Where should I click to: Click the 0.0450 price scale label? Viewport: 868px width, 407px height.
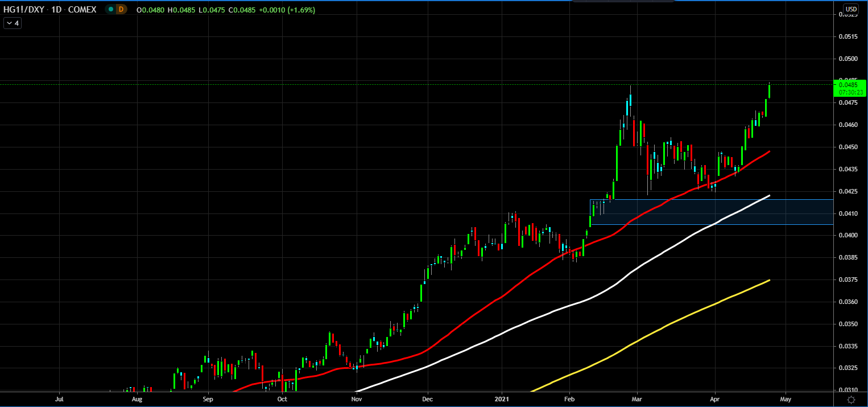(848, 147)
